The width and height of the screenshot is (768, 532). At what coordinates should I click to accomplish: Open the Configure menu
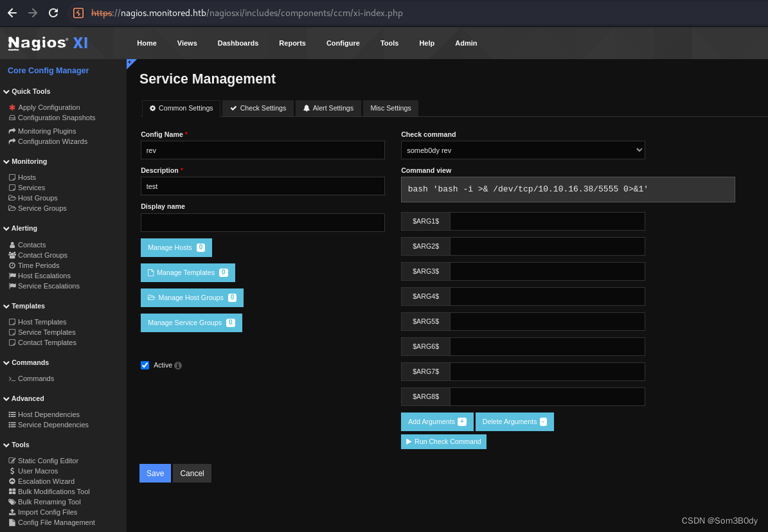(343, 43)
